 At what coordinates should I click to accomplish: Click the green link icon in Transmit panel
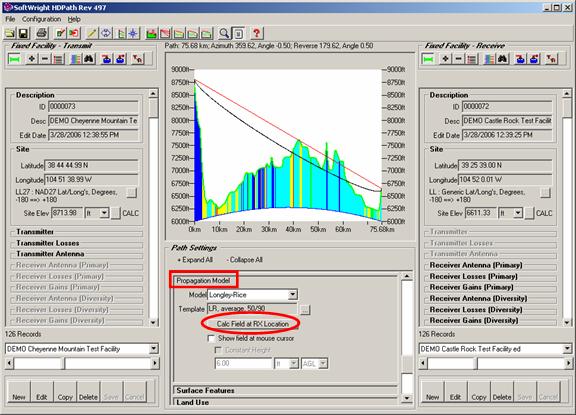point(14,59)
